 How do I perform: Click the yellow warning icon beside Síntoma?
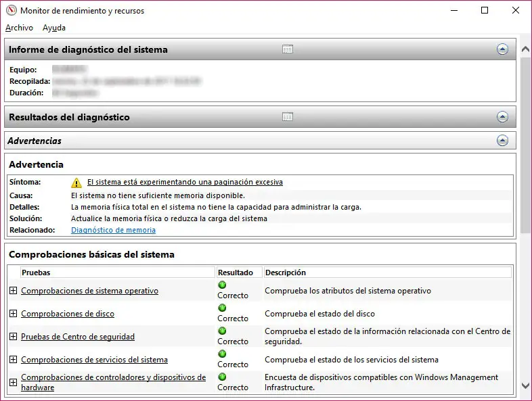(x=76, y=183)
